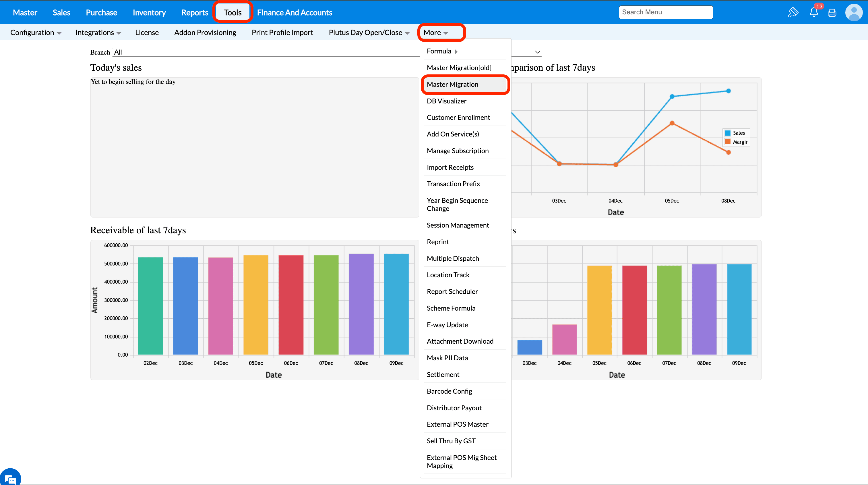868x485 pixels.
Task: Click the Sales legend swatch
Action: click(728, 133)
